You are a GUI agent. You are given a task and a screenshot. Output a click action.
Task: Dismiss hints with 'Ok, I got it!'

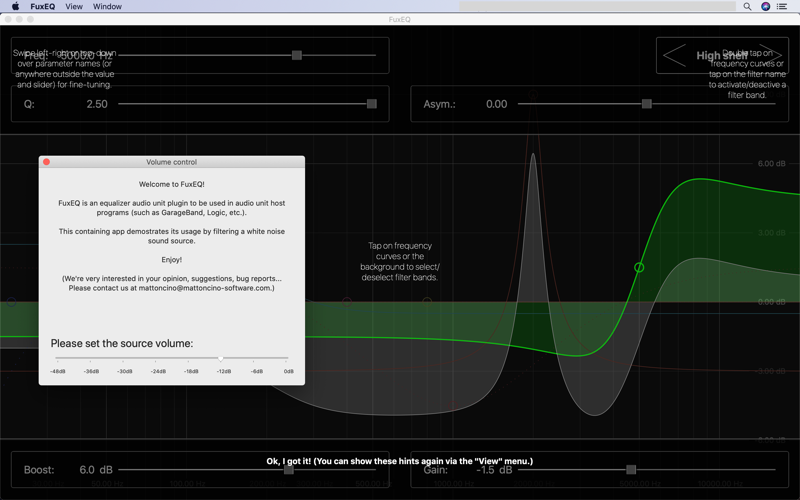(x=399, y=461)
